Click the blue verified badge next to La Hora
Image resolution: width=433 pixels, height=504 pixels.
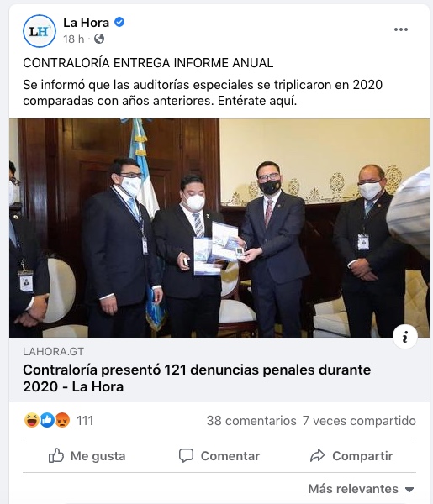[119, 22]
